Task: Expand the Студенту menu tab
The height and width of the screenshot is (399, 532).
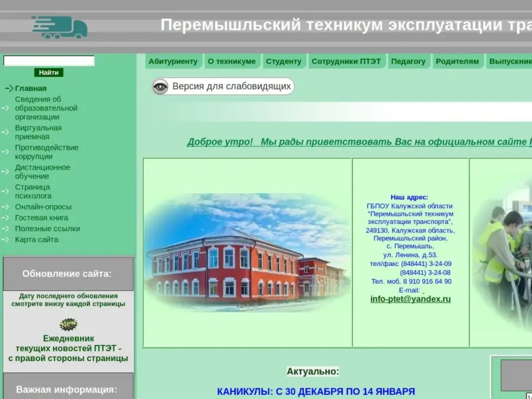Action: 284,61
